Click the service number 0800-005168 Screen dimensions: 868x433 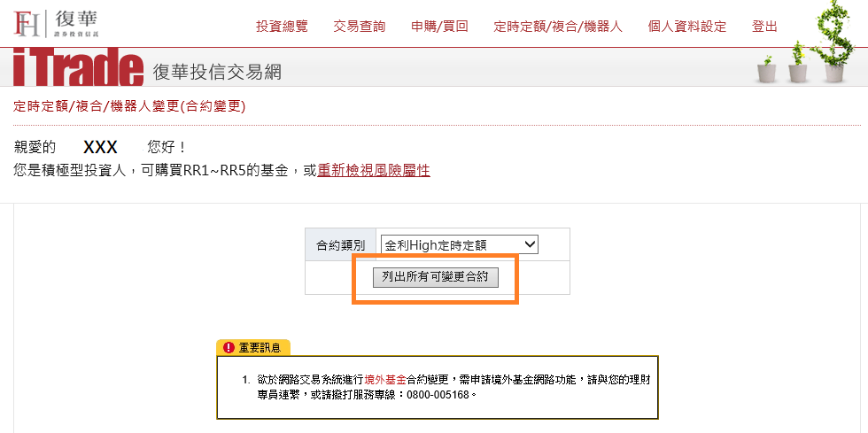tap(438, 395)
